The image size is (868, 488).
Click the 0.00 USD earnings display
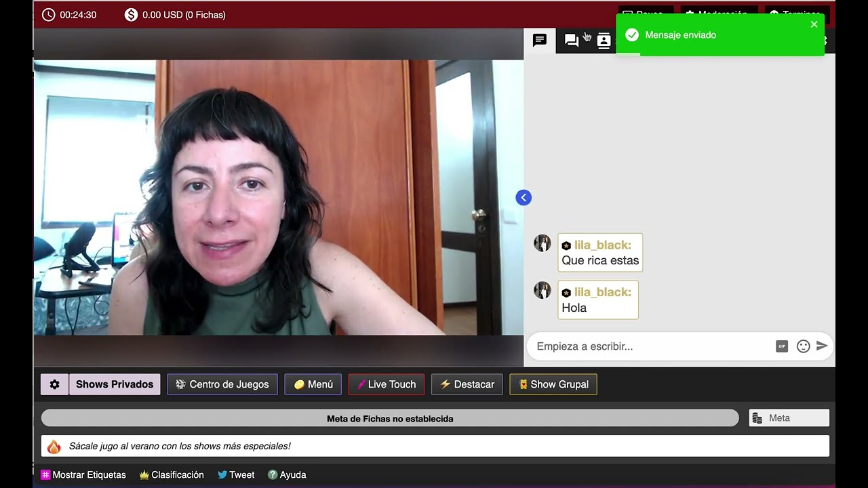click(184, 15)
